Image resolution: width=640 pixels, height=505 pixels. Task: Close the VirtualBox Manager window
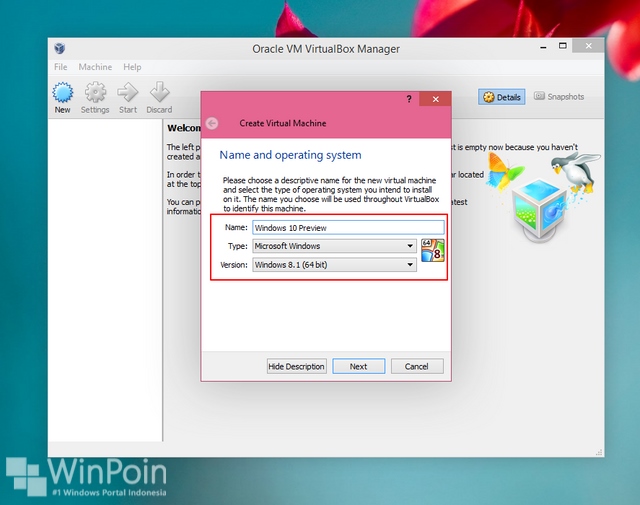pos(588,46)
